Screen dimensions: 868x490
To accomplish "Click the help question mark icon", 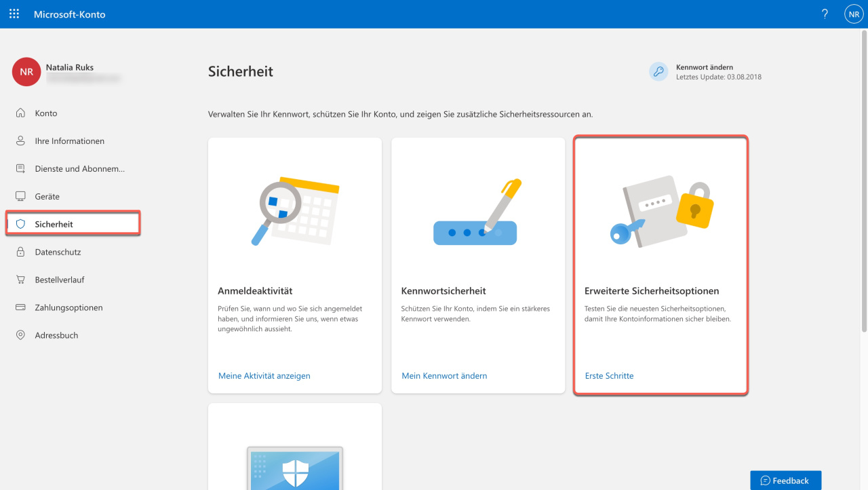I will click(x=825, y=14).
